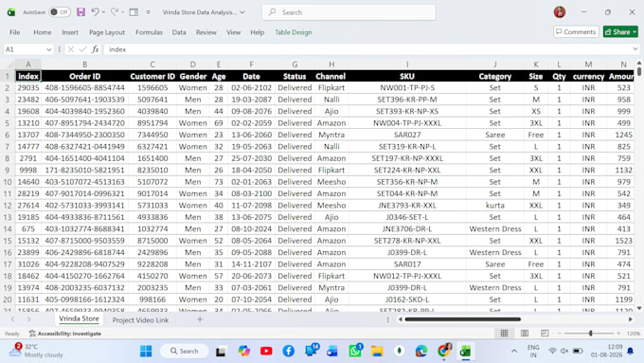
Task: Open the Windows Start menu
Action: (146, 351)
